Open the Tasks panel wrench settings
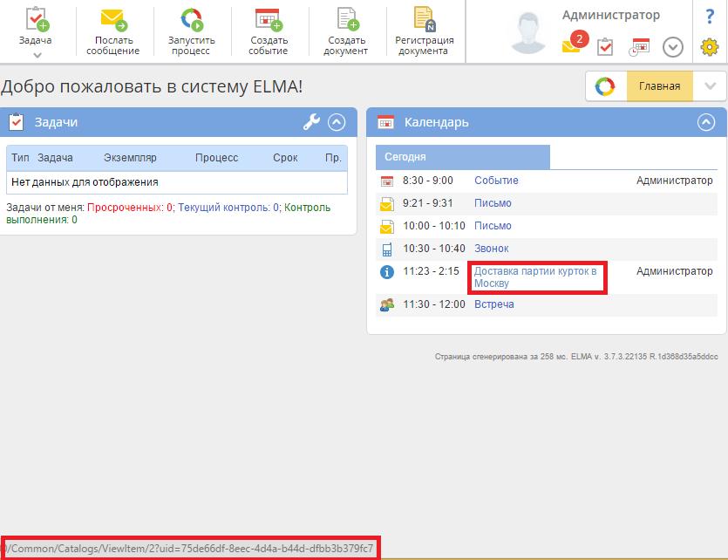This screenshot has width=728, height=560. [311, 123]
